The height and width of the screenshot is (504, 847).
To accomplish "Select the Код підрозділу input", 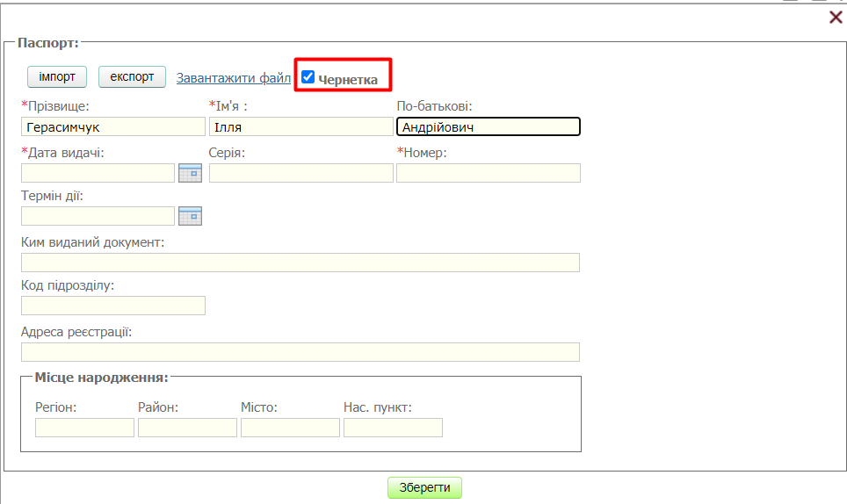I will pyautogui.click(x=112, y=306).
